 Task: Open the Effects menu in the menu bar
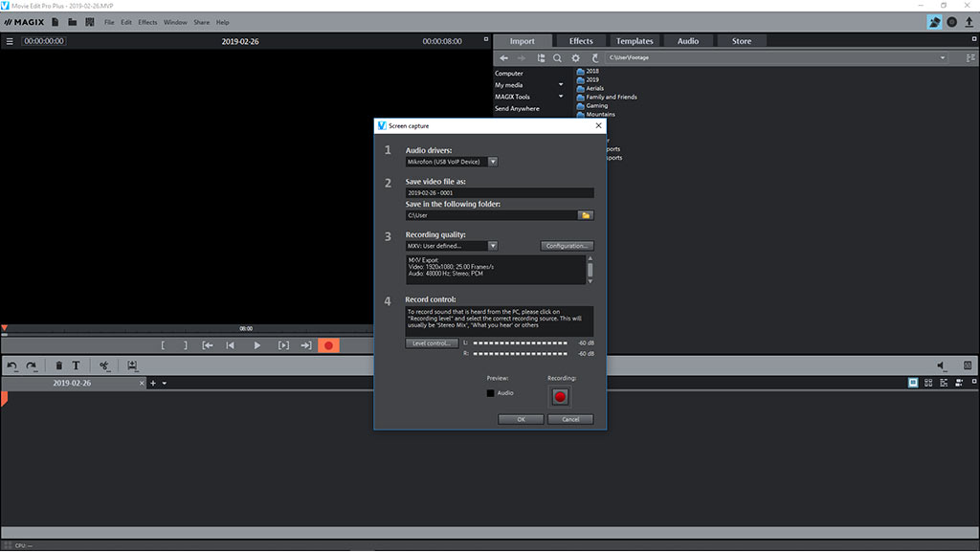pos(147,22)
